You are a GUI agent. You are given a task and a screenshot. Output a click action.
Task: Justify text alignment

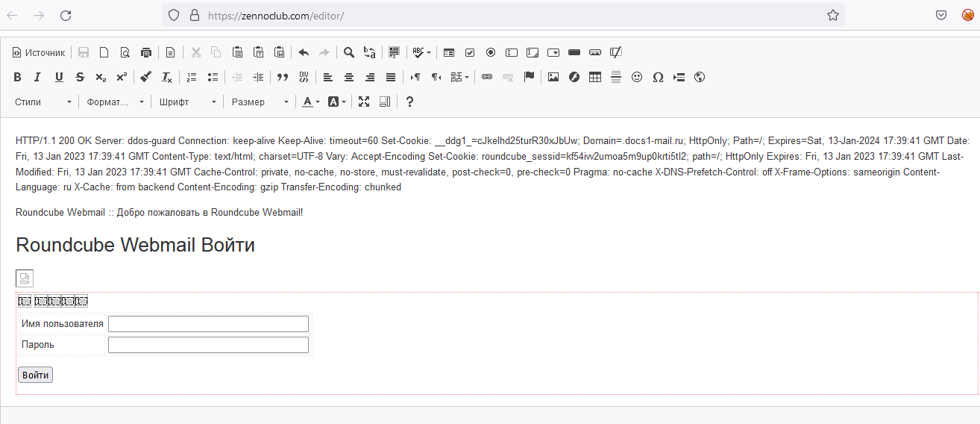[391, 77]
